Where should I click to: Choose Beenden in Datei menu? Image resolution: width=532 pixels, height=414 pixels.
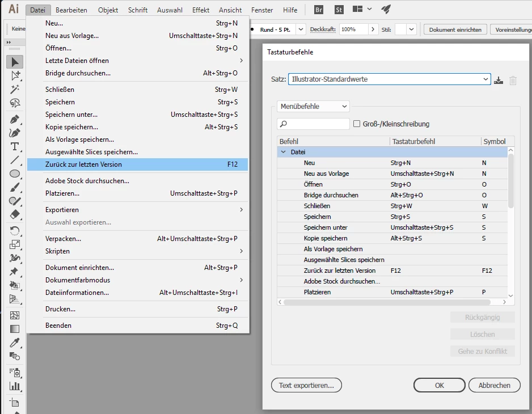point(137,325)
